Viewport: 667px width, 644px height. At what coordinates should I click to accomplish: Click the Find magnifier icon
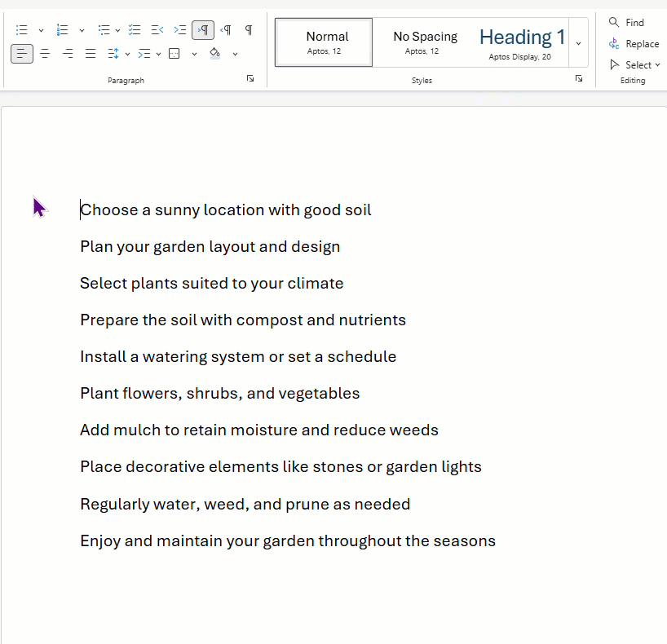tap(614, 22)
